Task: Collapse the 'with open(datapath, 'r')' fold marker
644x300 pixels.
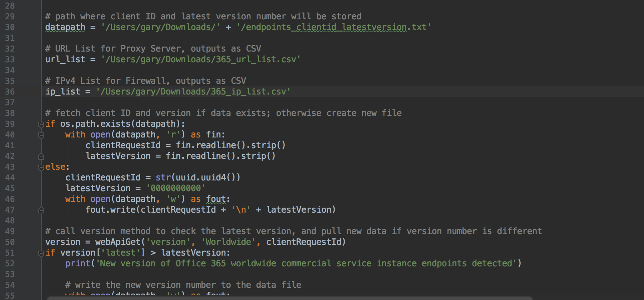Action: coord(41,135)
